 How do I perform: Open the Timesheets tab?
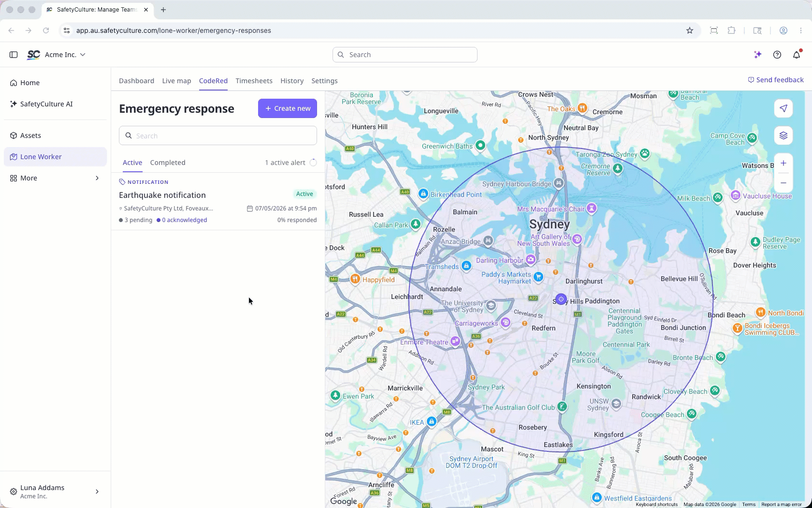point(254,81)
